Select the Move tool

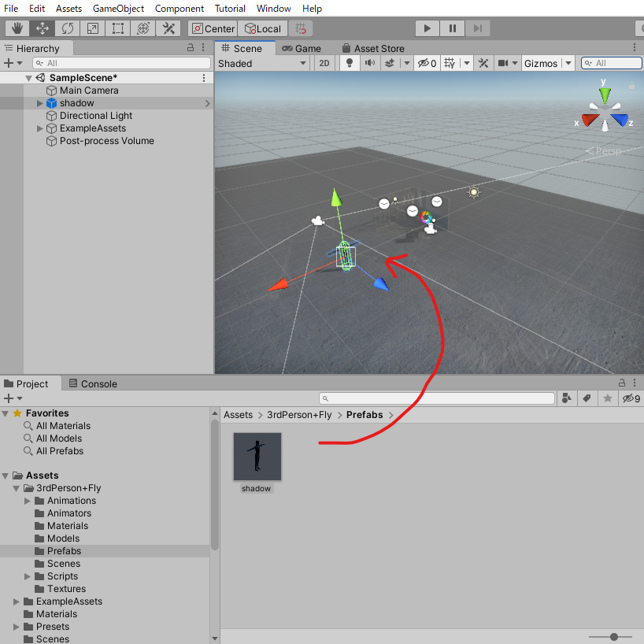tap(43, 28)
